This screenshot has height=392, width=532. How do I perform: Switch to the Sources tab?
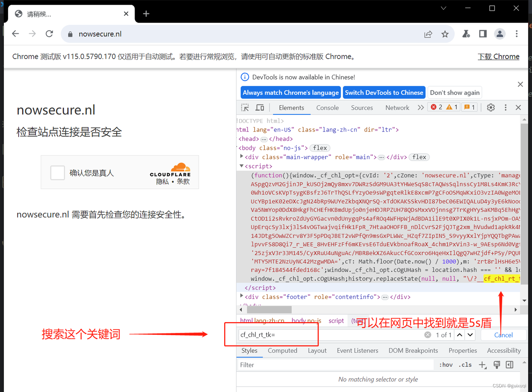362,108
